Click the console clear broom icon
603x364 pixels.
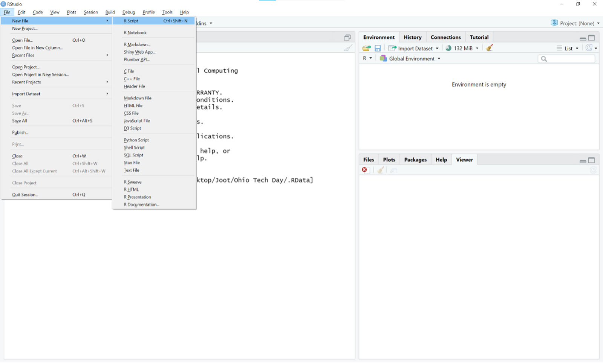[348, 48]
